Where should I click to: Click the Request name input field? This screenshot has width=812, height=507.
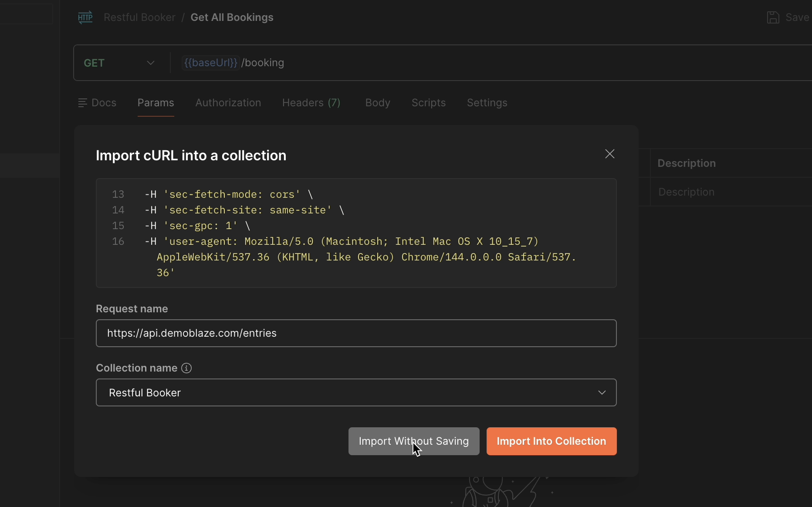[x=356, y=333]
